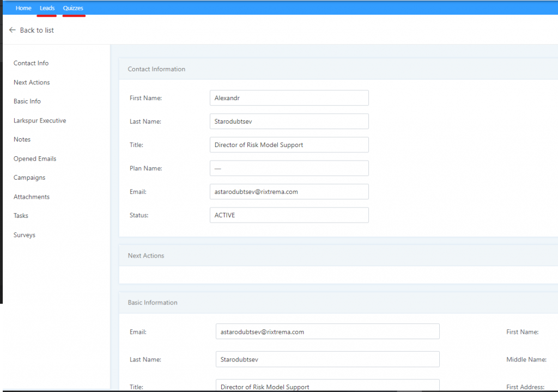Click the back arrow icon
Viewport: 558px width, 392px height.
pos(13,30)
